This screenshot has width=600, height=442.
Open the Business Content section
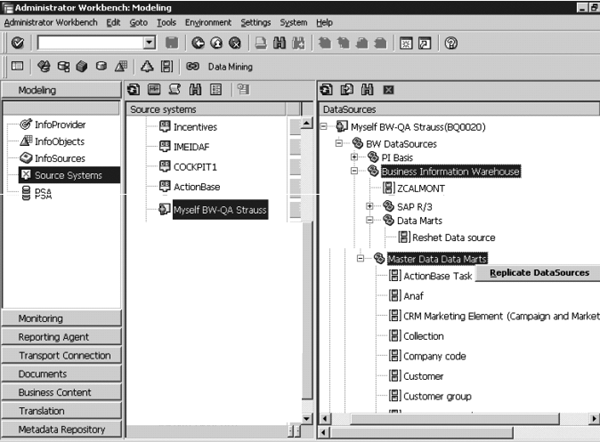click(61, 392)
